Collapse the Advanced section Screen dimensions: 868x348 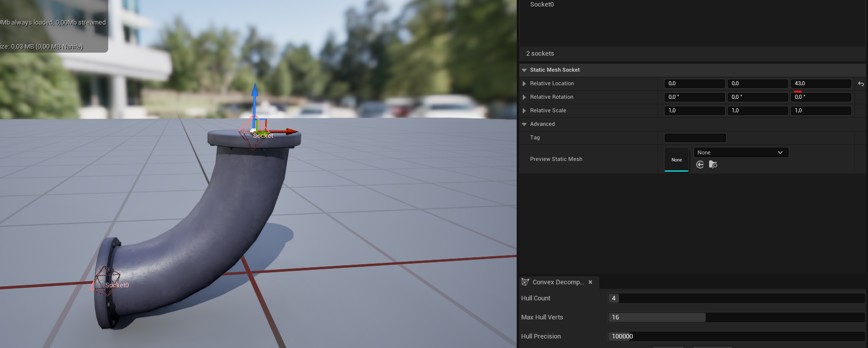524,124
